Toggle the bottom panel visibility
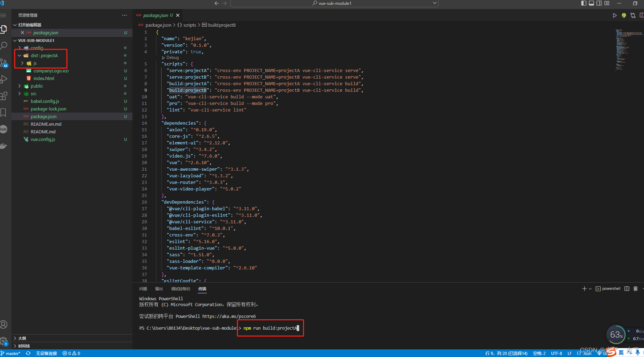 tap(591, 3)
